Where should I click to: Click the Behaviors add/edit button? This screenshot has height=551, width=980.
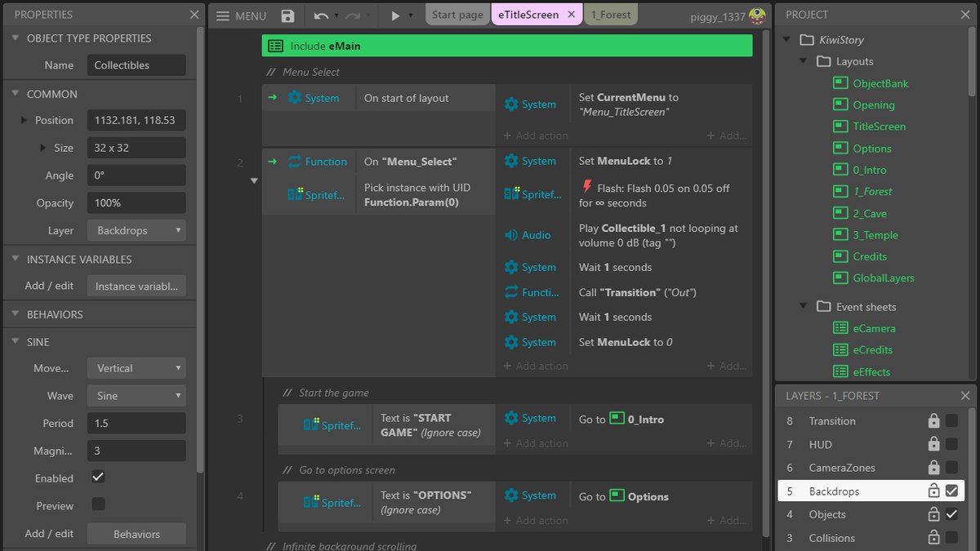(136, 534)
